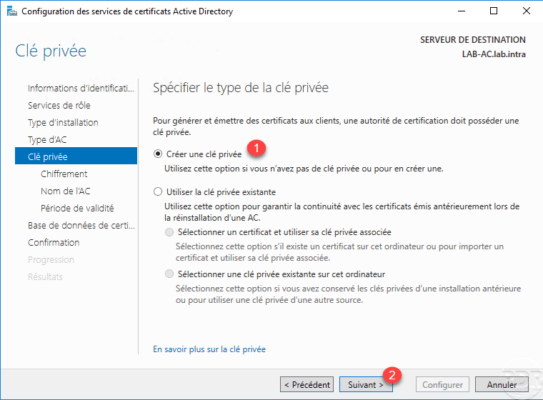Image resolution: width=543 pixels, height=400 pixels.
Task: Go back with the Précédent button
Action: [307, 384]
